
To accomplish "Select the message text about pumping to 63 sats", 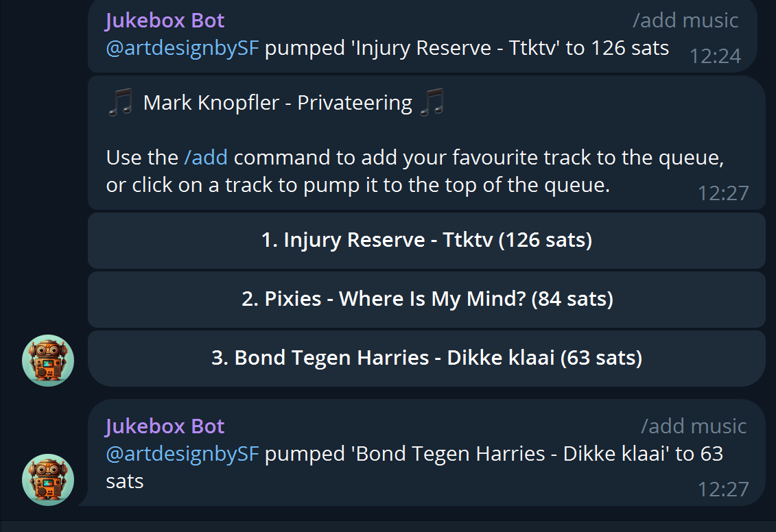I will click(414, 468).
